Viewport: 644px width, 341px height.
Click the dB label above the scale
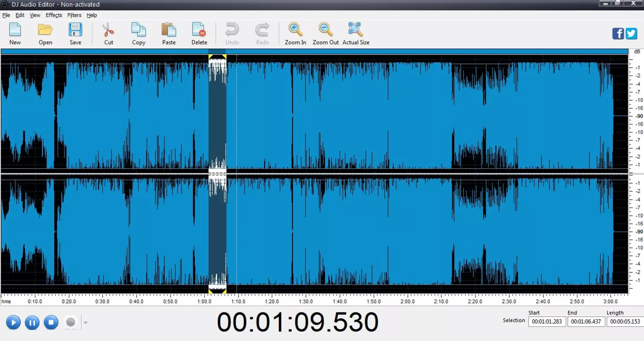(x=637, y=51)
